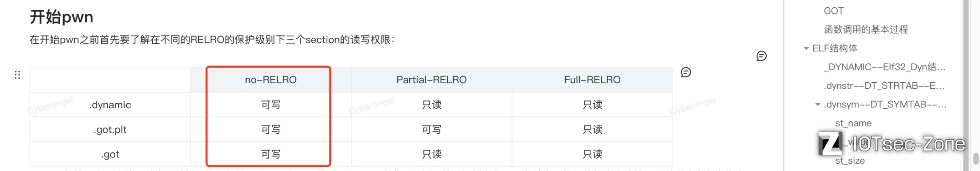This screenshot has height=171, width=980.
Task: Navigate to the st_size outline item
Action: click(850, 161)
